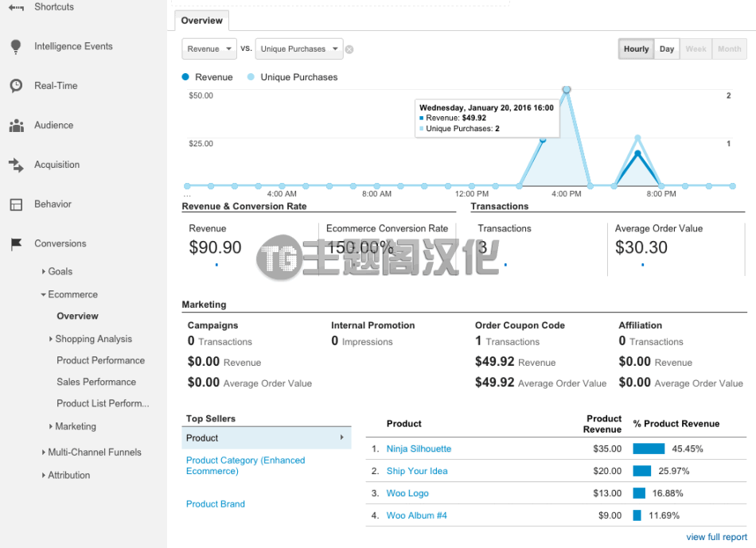This screenshot has width=756, height=548.
Task: Open Product Performance report
Action: coord(100,360)
